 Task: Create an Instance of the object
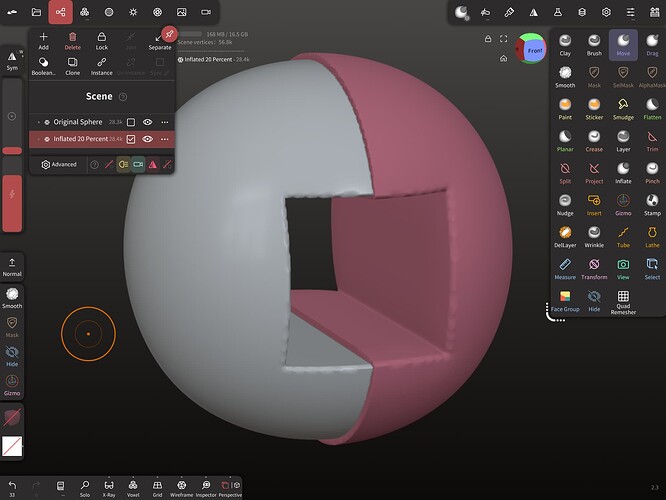click(102, 67)
